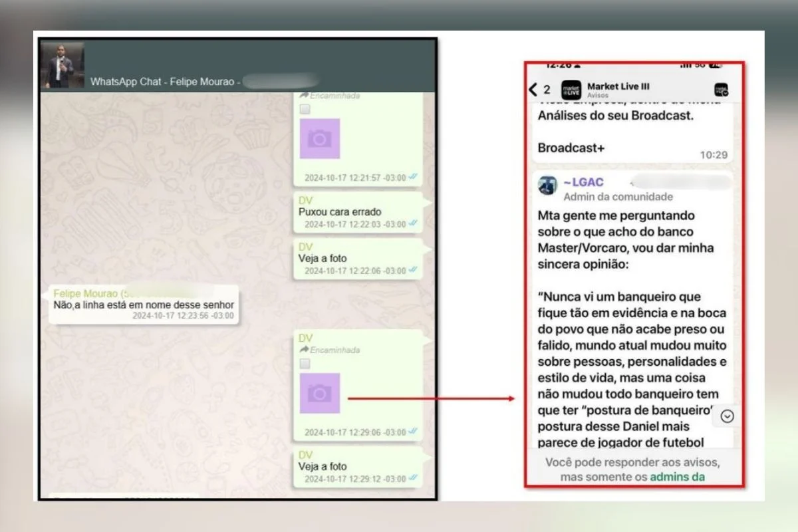Click the read ticks of the 12:29:06 forwarded message
The image size is (798, 532).
pyautogui.click(x=413, y=432)
